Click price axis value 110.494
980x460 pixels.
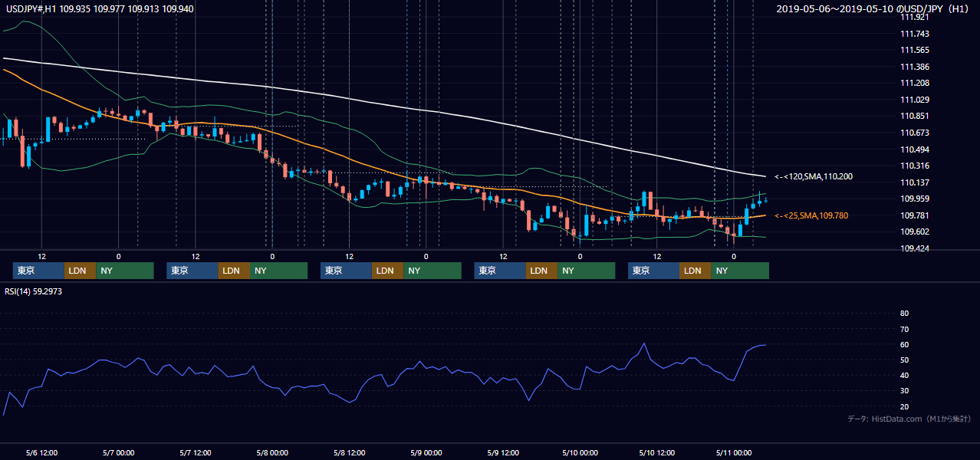coord(914,149)
